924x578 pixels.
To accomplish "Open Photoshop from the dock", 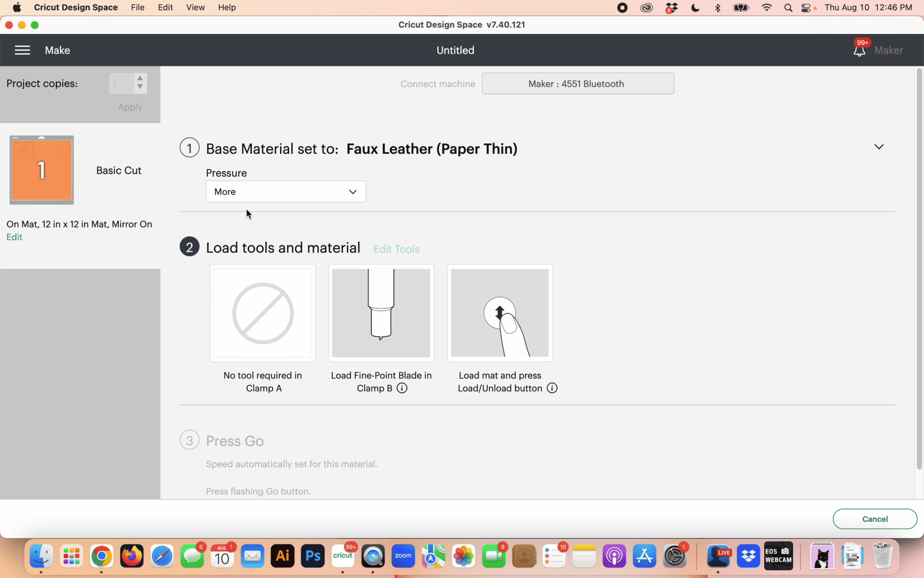I will click(313, 556).
